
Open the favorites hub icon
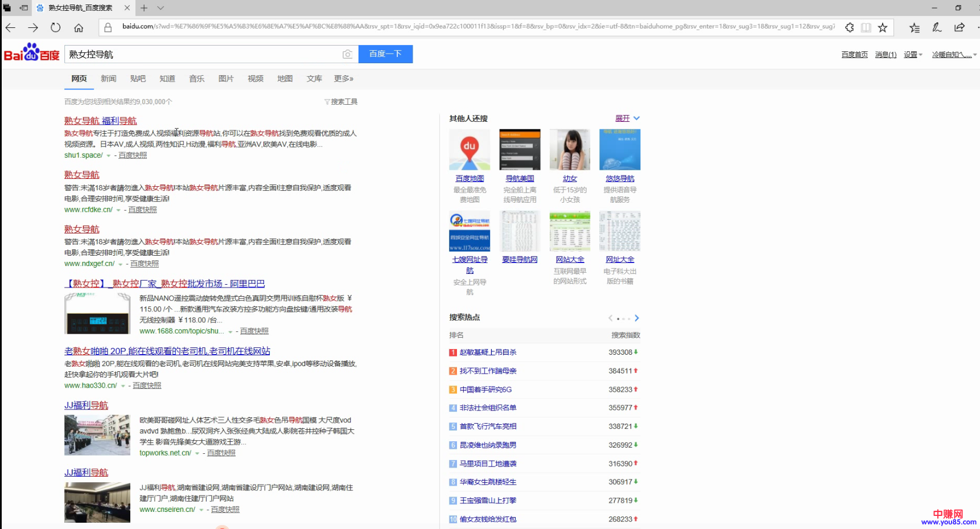pos(914,27)
